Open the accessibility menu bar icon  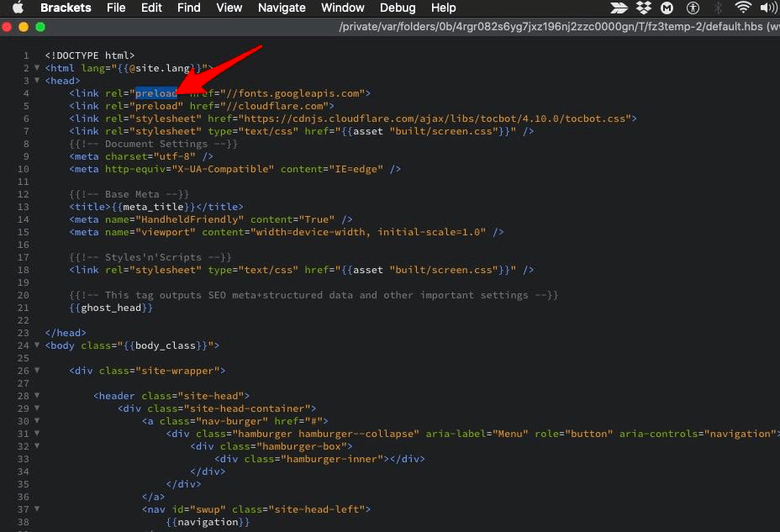(x=693, y=8)
